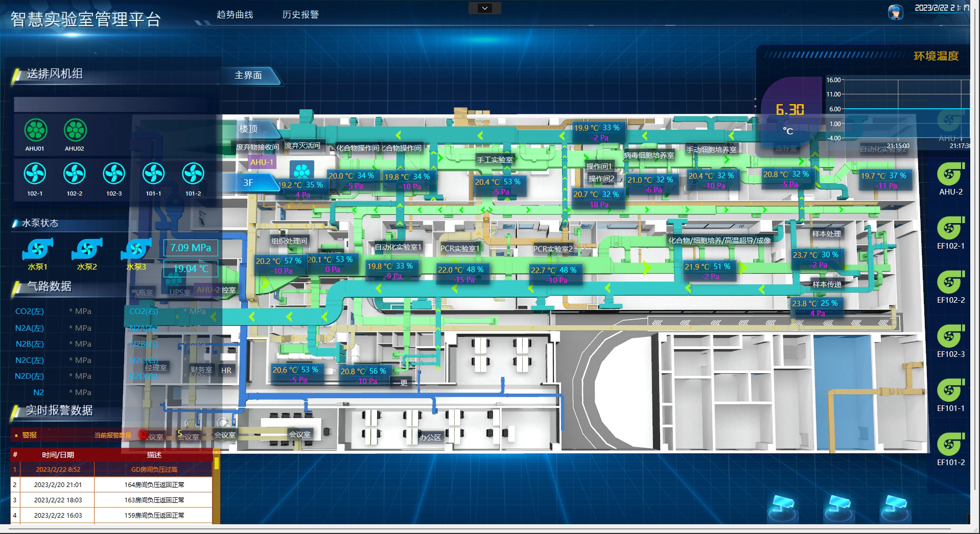Click the EF102-3 blower icon

[x=950, y=336]
